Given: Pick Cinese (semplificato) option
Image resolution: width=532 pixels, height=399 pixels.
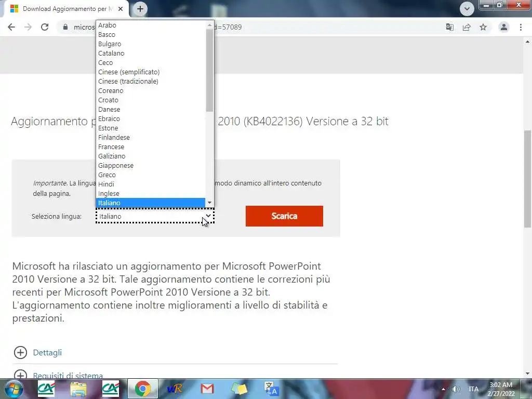Looking at the screenshot, I should pyautogui.click(x=151, y=72).
